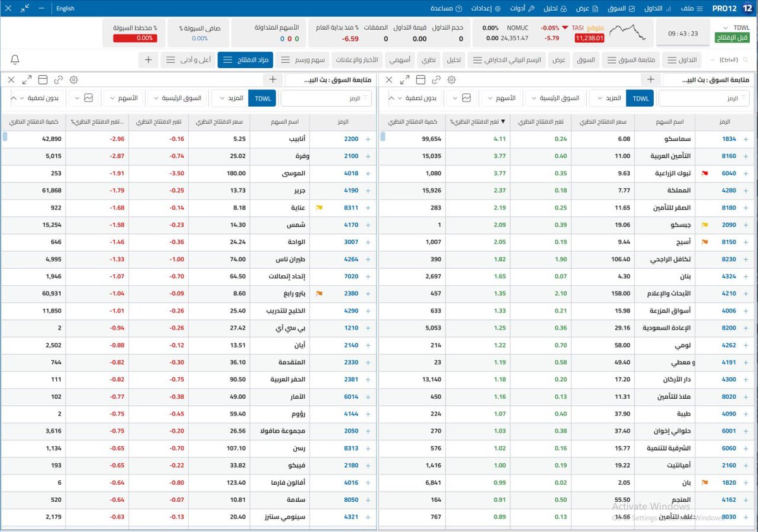The image size is (758, 532).
Task: Open the notifications bell
Action: (15, 59)
